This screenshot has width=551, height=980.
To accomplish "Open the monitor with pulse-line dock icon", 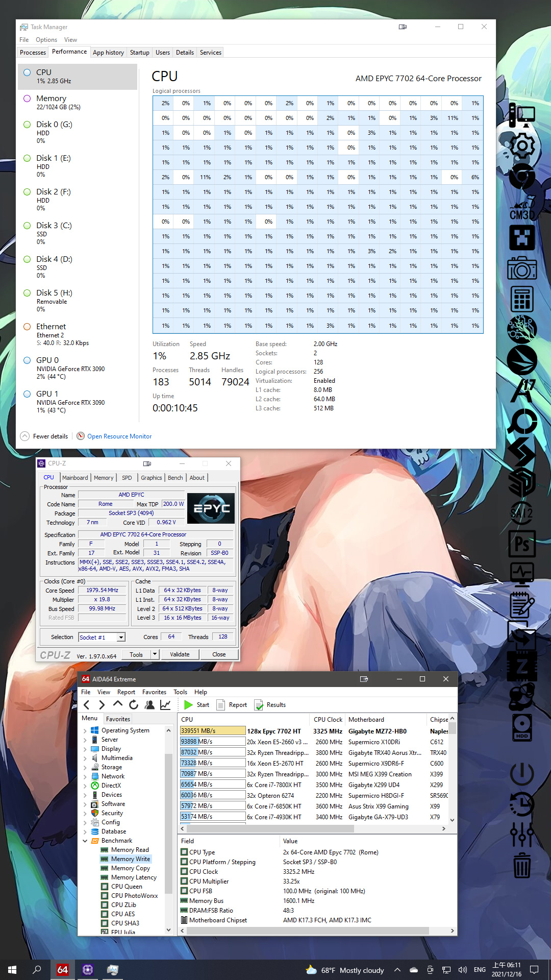I will (522, 574).
